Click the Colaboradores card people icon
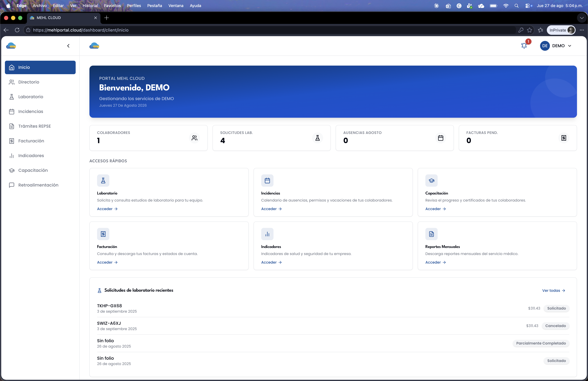Image resolution: width=588 pixels, height=381 pixels. coord(194,138)
